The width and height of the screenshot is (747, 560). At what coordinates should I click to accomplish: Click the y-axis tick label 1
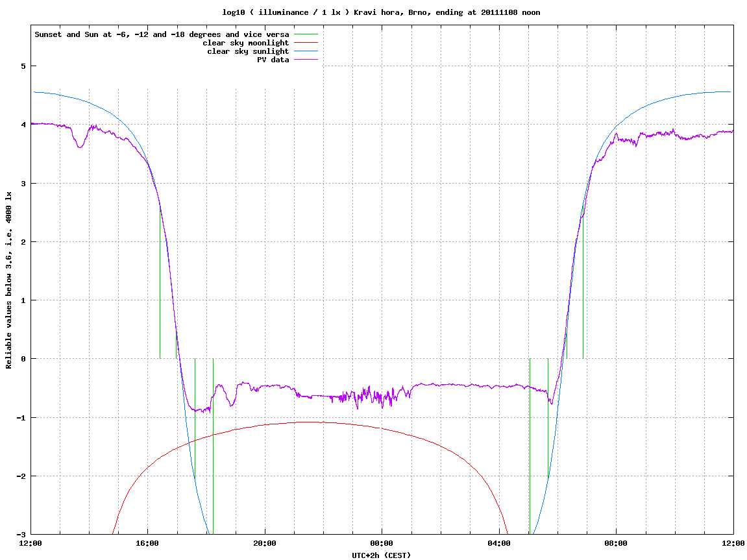click(x=23, y=300)
